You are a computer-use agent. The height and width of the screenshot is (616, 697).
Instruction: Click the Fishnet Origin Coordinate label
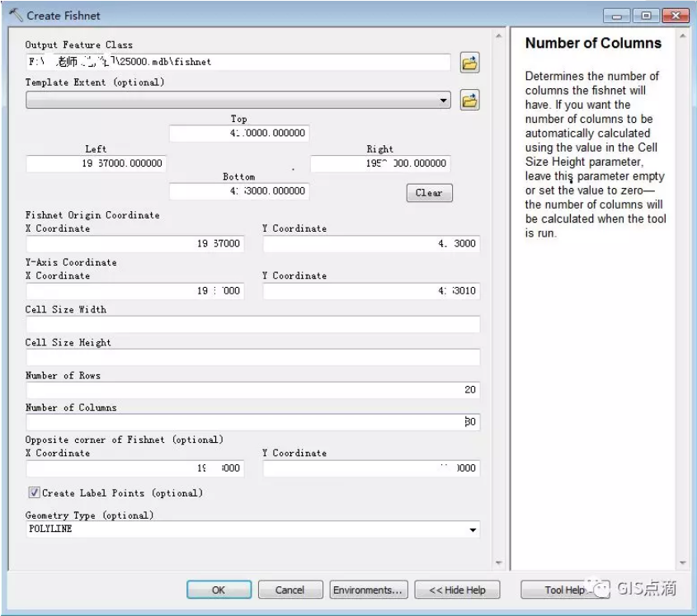pyautogui.click(x=92, y=215)
